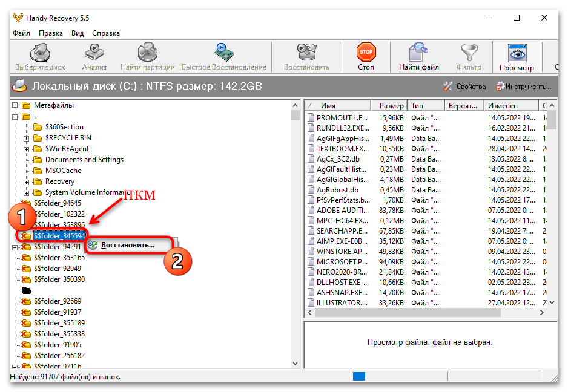Click the Выберите диск toolbar icon
568x392 pixels.
point(40,57)
